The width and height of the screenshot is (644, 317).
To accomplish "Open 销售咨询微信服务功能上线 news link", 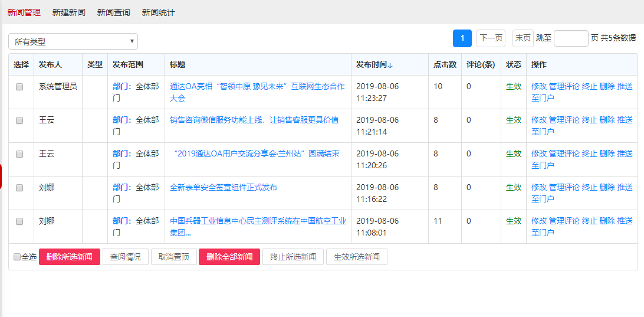I will [254, 120].
